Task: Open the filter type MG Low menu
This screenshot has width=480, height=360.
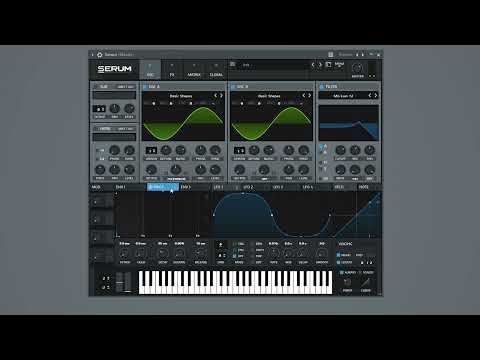Action: pyautogui.click(x=343, y=96)
